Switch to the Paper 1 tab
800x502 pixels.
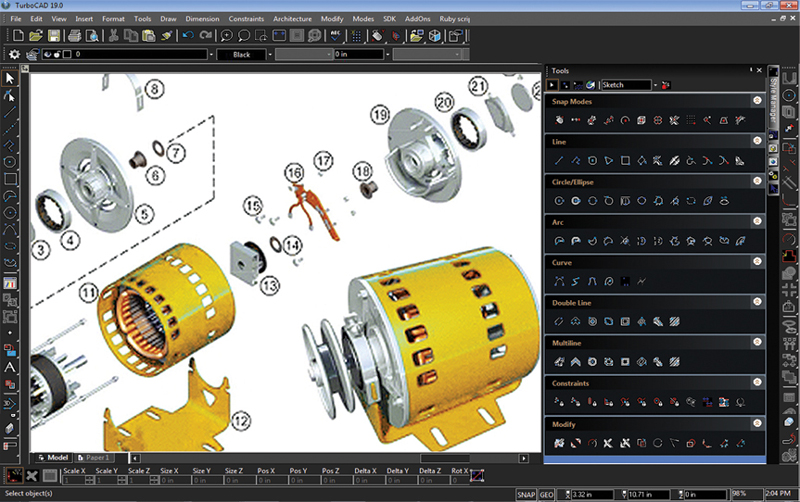coord(94,457)
